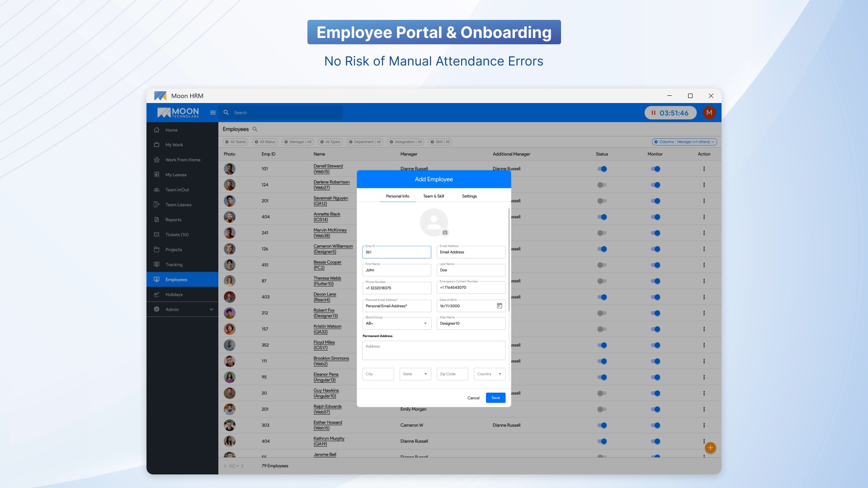Screen dimensions: 868x488
Task: Switch to the Settings tab
Action: pos(469,196)
